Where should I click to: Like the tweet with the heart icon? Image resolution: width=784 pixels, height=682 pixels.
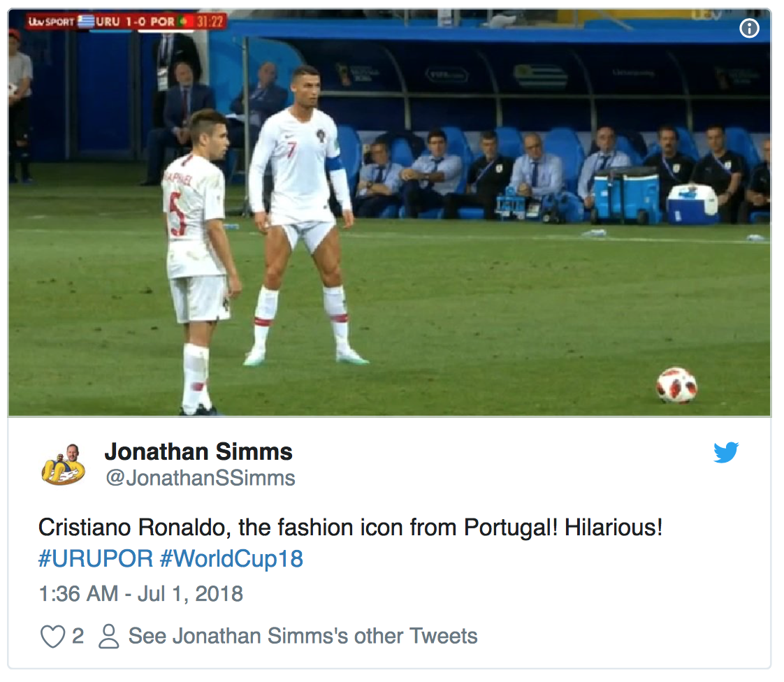pyautogui.click(x=52, y=636)
